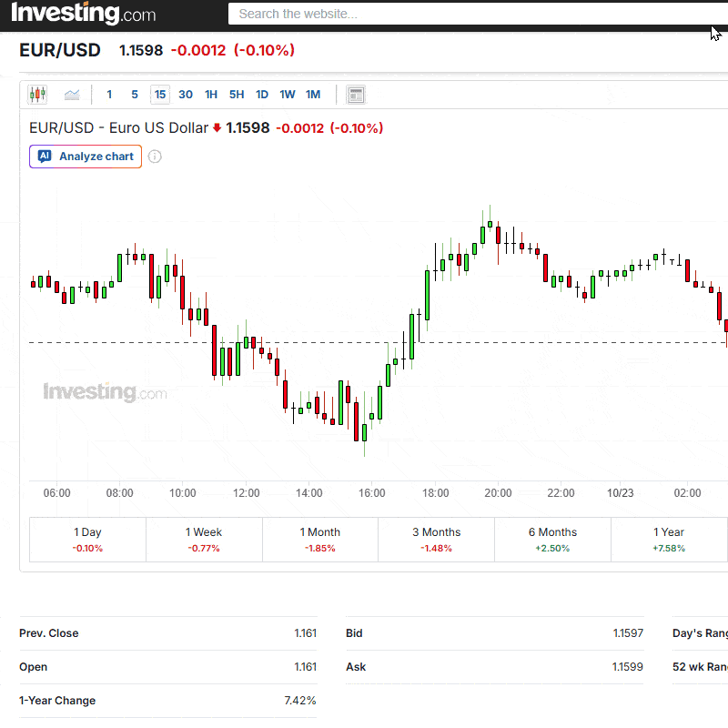Image resolution: width=728 pixels, height=728 pixels.
Task: Click the Investing.com logo in header
Action: coord(83,15)
